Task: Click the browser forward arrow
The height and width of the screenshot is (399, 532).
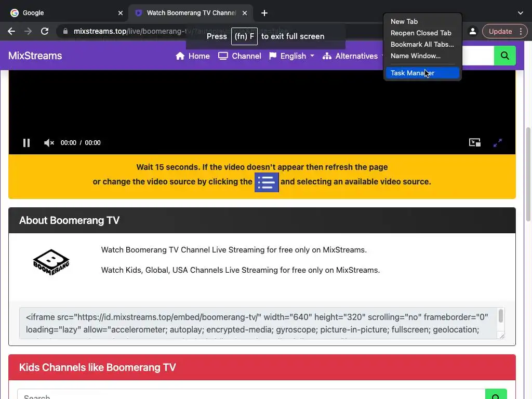Action: click(x=28, y=31)
